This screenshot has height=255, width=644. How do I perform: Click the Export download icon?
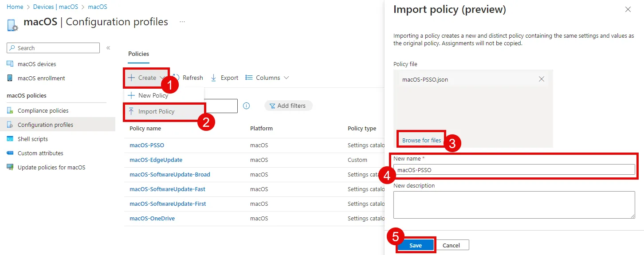[x=213, y=78]
